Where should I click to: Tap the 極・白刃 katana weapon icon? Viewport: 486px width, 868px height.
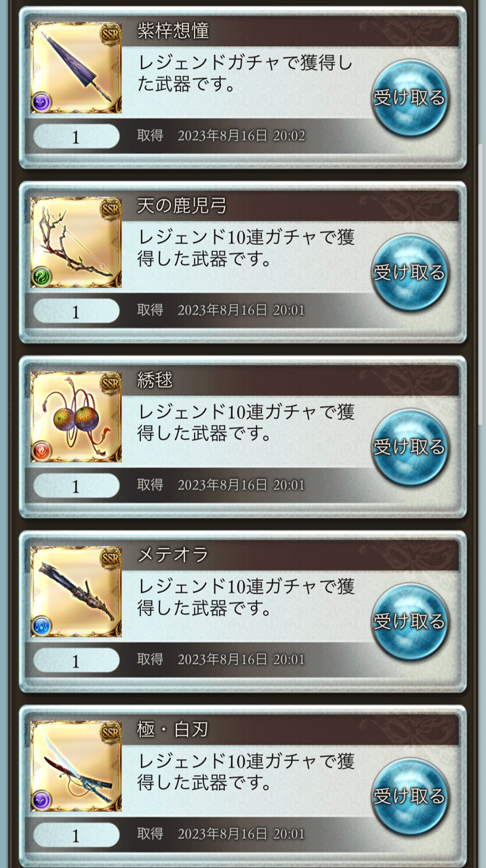coord(76,766)
